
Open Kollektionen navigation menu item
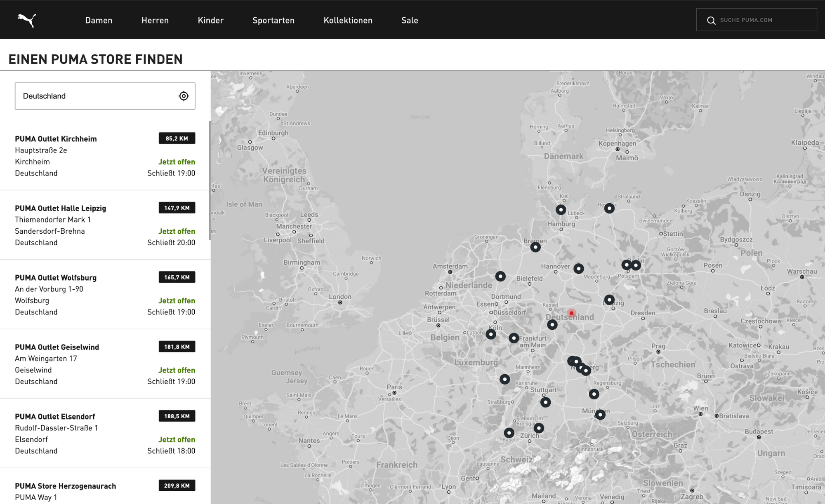pos(348,20)
